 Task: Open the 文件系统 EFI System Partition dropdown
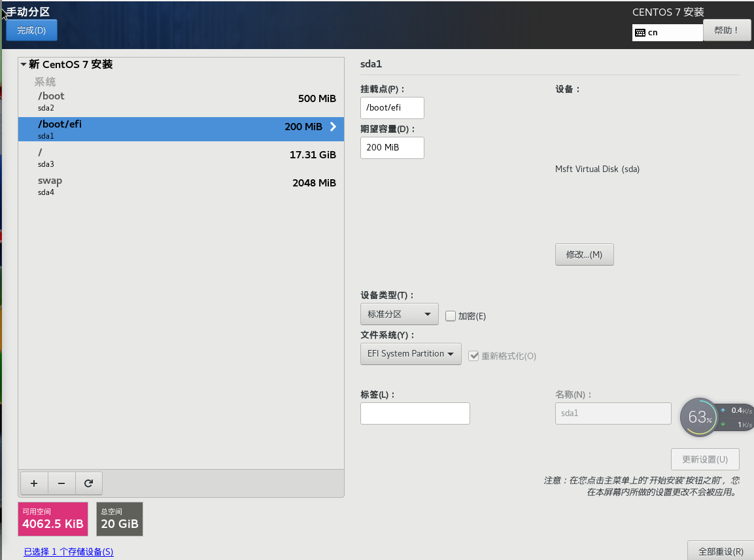click(411, 354)
